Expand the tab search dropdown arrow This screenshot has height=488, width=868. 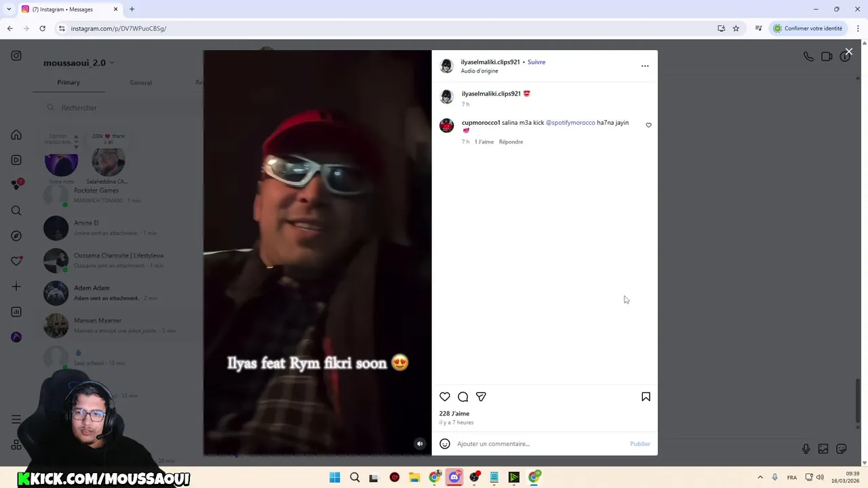tap(9, 9)
